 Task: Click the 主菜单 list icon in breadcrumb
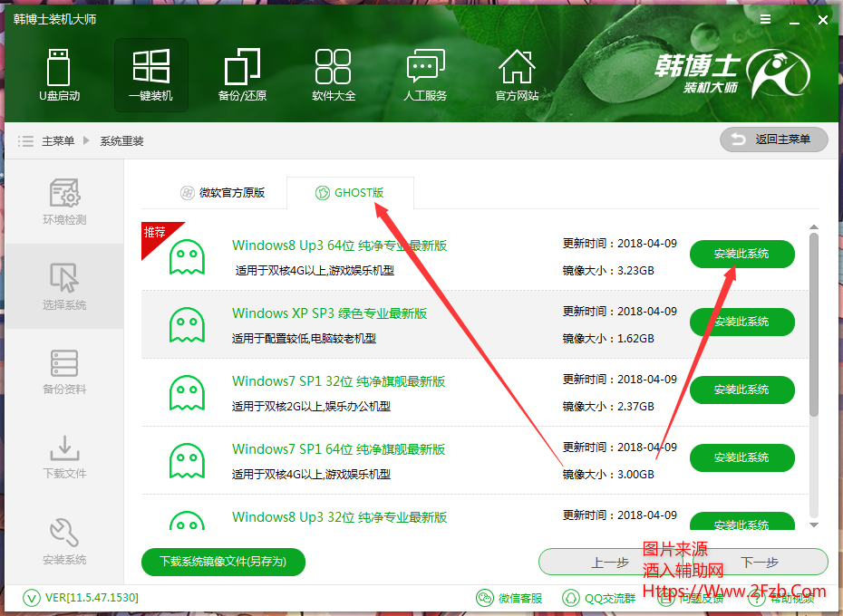[25, 140]
